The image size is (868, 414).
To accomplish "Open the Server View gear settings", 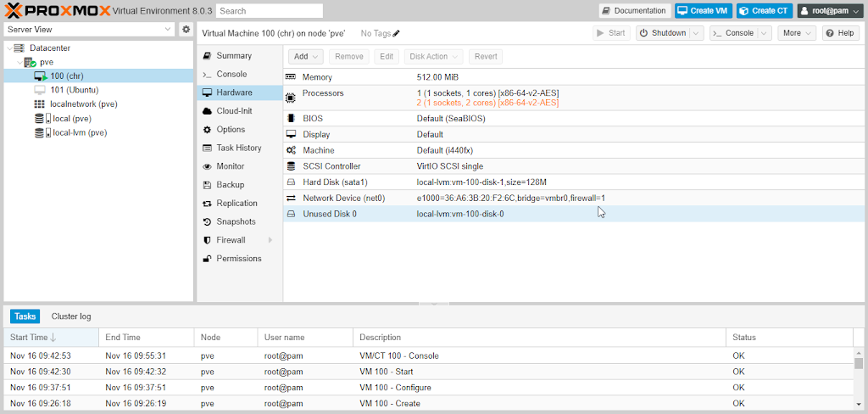I will click(186, 30).
